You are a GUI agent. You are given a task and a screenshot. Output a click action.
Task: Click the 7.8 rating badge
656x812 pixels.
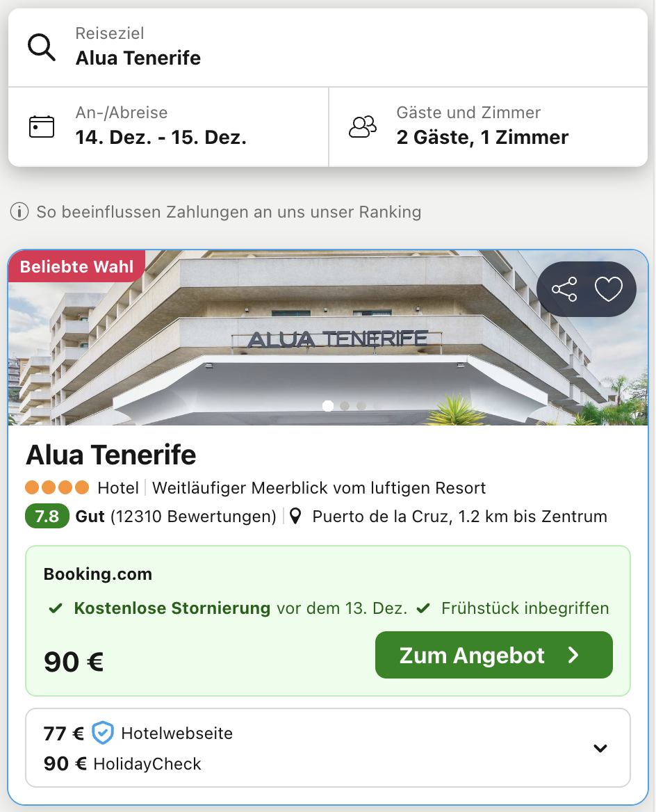(x=47, y=517)
